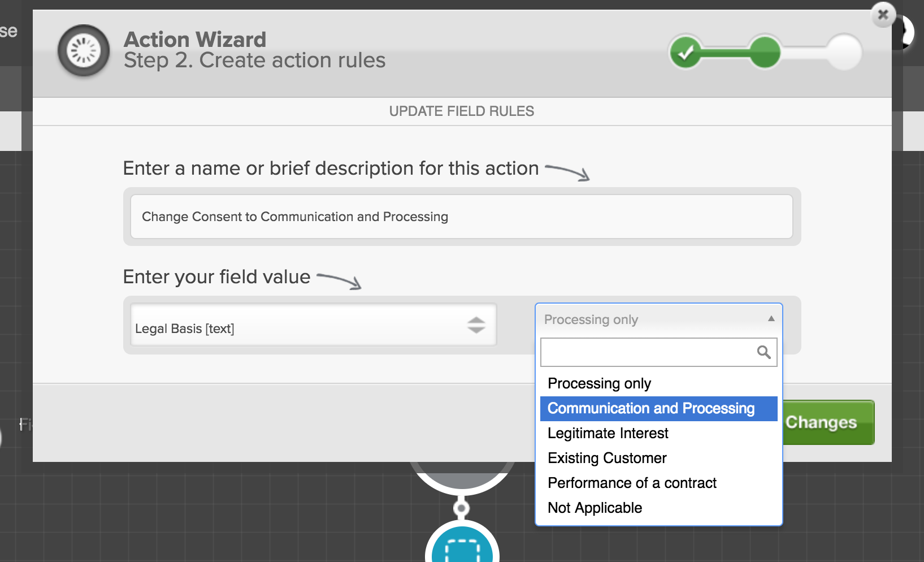924x562 pixels.
Task: Open the Legal Basis [text] field selector
Action: [314, 325]
